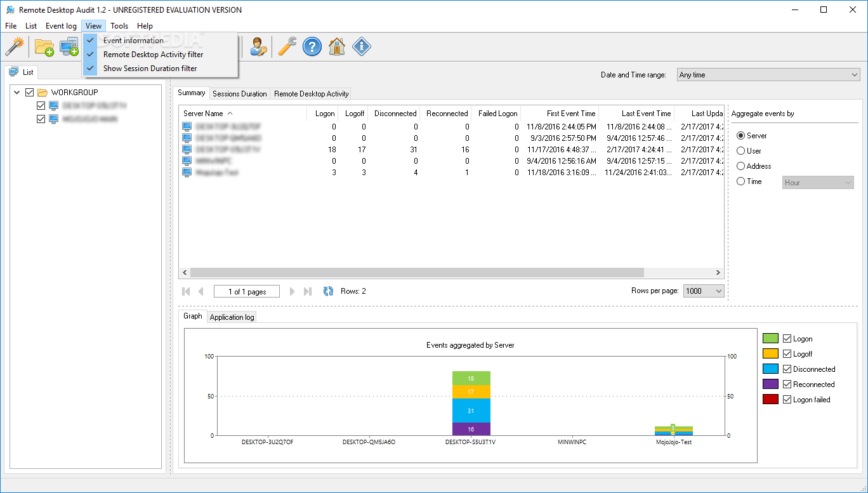Open the Help menu
This screenshot has height=493, width=868.
pyautogui.click(x=145, y=26)
